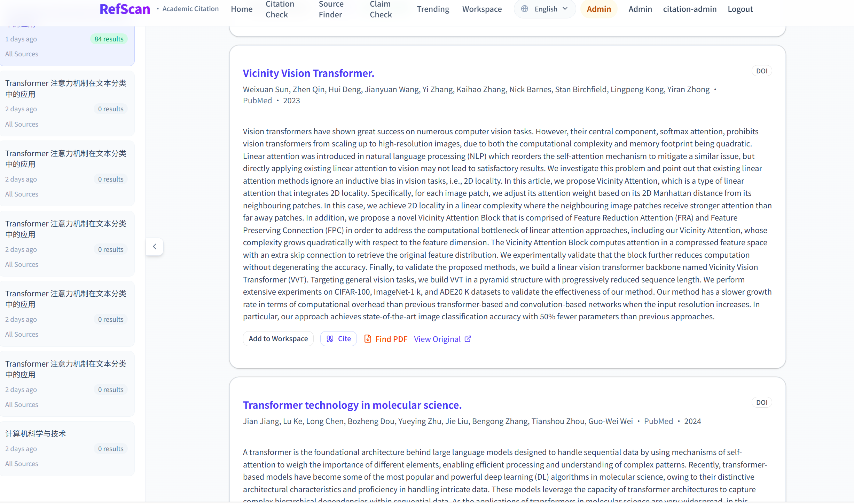Open Transformer technology in molecular science link
Viewport: 854px width, 504px height.
pyautogui.click(x=352, y=405)
